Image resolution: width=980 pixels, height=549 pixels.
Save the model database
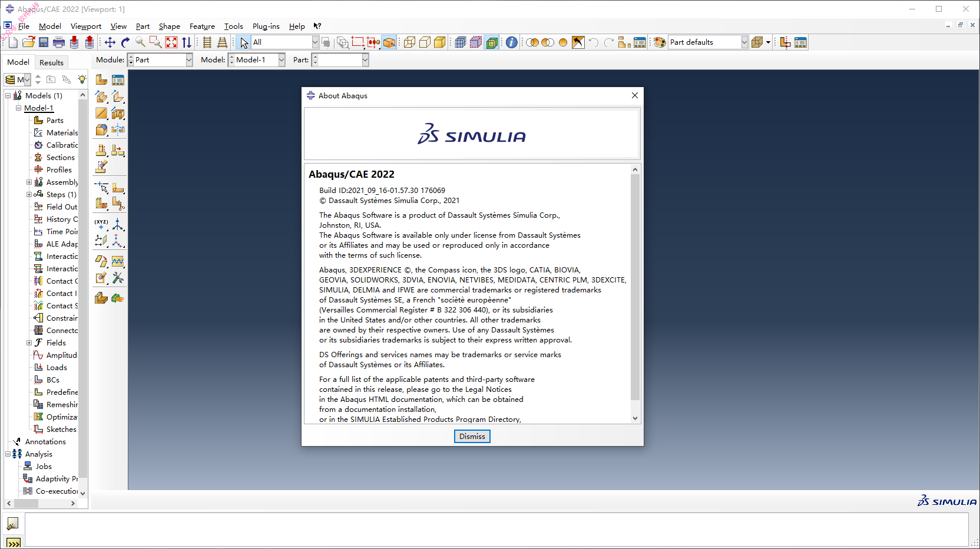(x=44, y=42)
